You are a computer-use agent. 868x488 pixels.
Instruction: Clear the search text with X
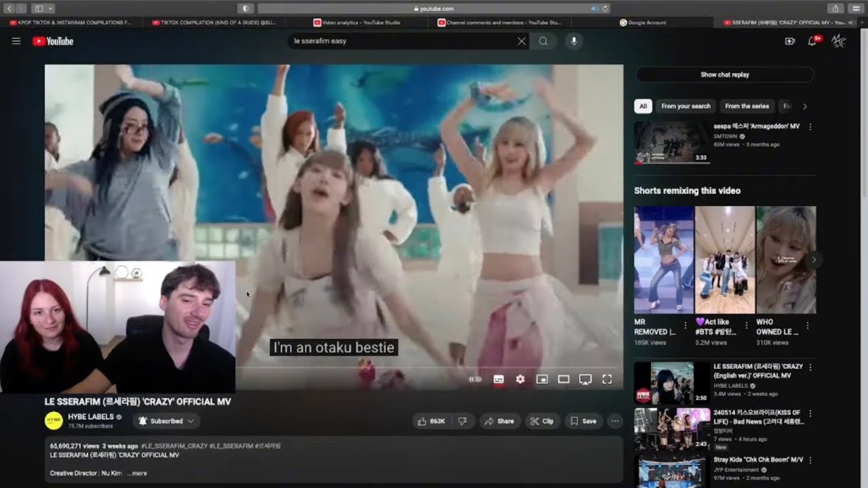click(x=521, y=41)
